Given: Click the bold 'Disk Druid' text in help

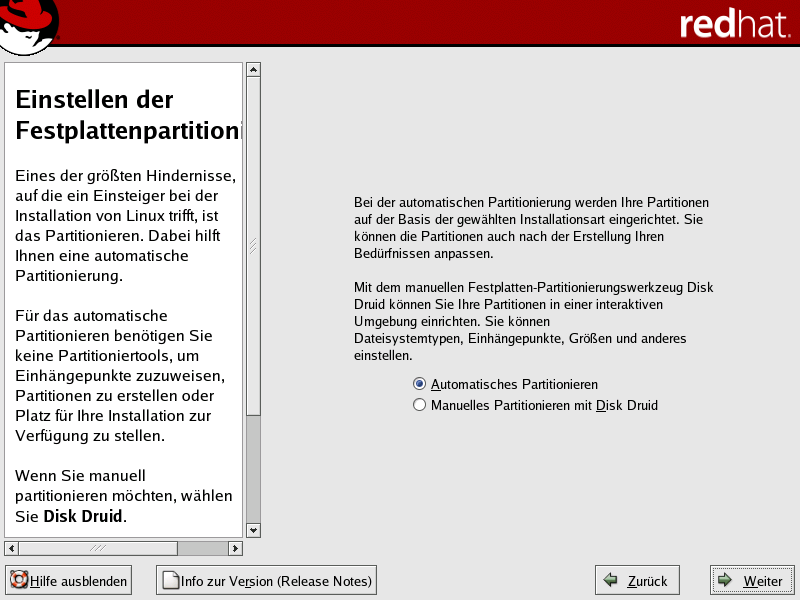Looking at the screenshot, I should (x=83, y=517).
